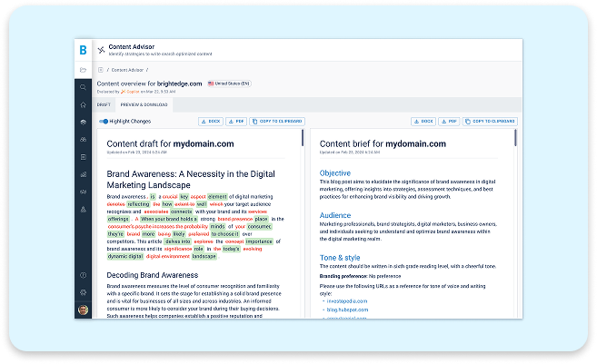The image size is (597, 364).
Task: Click the Content Advisor header icon
Action: coord(101,50)
